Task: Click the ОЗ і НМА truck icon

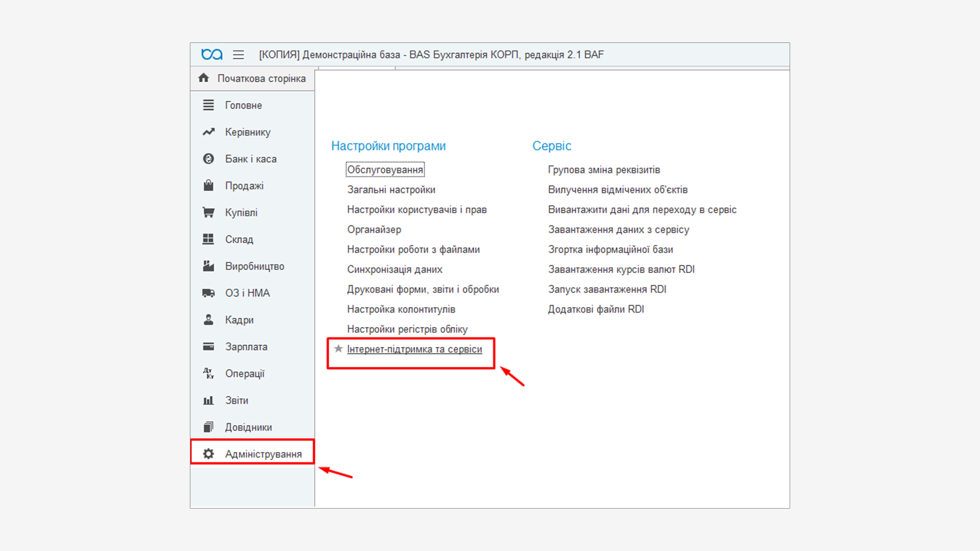Action: tap(208, 293)
